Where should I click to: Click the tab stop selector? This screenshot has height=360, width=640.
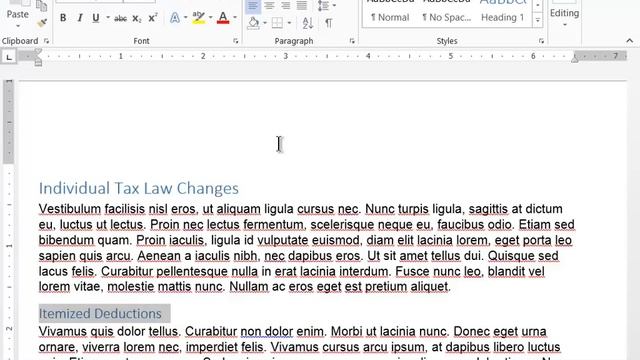[9, 57]
